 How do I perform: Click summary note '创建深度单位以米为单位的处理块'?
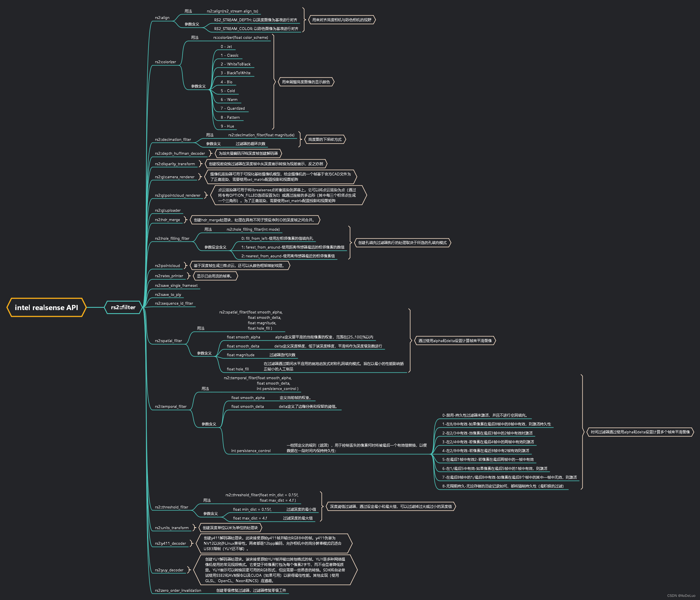click(x=230, y=528)
